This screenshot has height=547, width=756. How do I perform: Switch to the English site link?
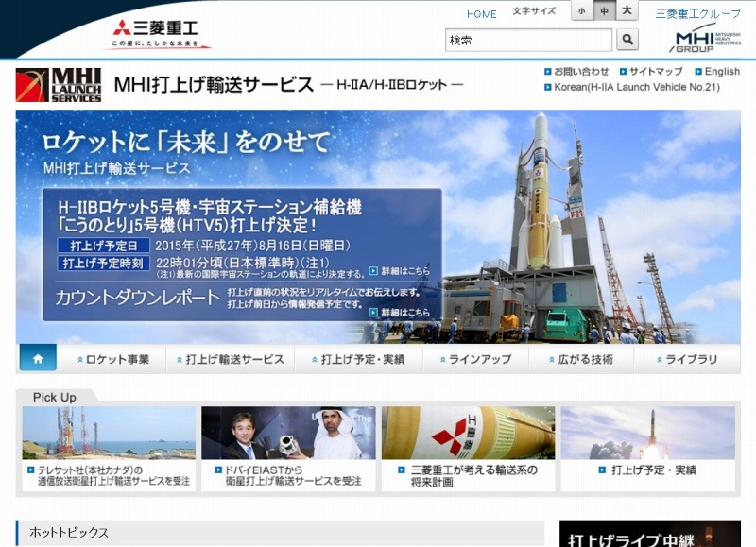point(717,71)
